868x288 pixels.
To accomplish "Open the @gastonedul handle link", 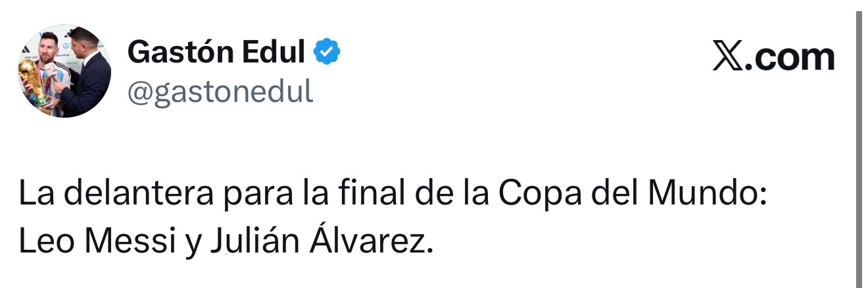I will (220, 93).
